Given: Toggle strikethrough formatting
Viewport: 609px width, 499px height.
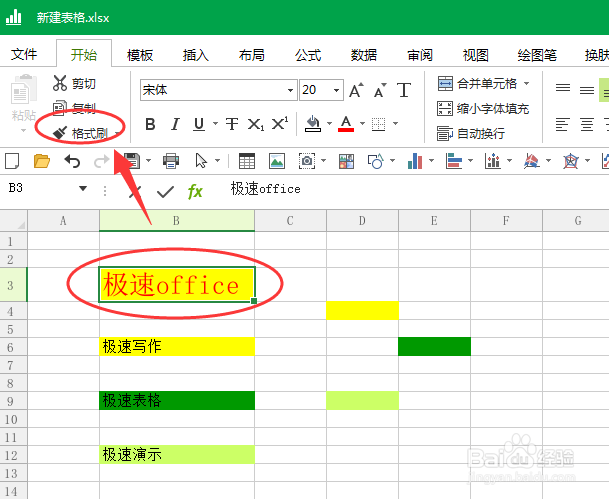Looking at the screenshot, I should pyautogui.click(x=232, y=124).
